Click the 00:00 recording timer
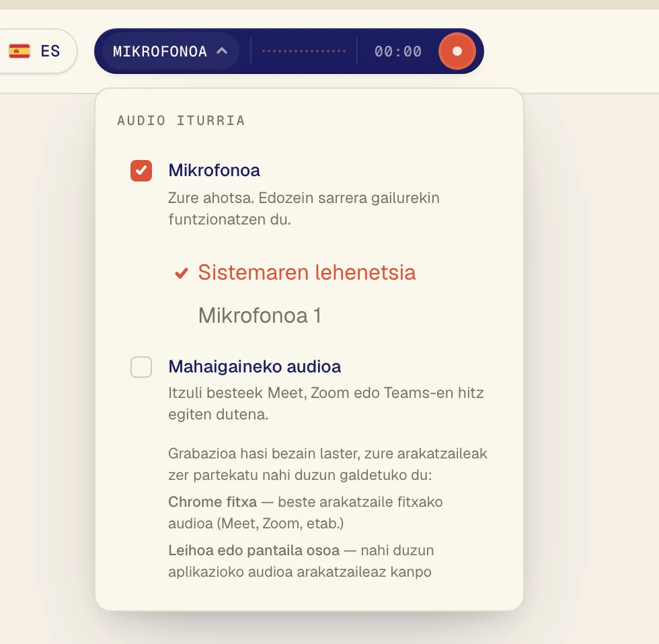The width and height of the screenshot is (659, 644). 398,52
